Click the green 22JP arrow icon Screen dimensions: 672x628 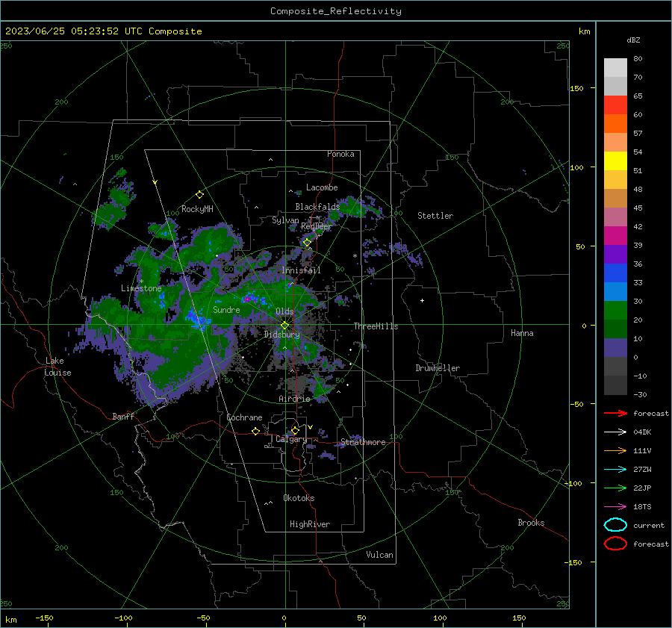(x=615, y=488)
